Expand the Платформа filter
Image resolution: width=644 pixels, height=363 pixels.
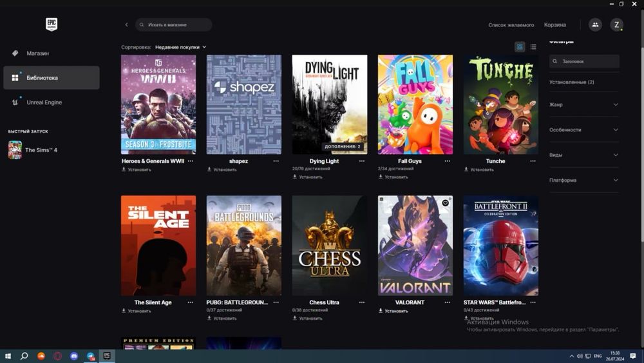tap(583, 180)
